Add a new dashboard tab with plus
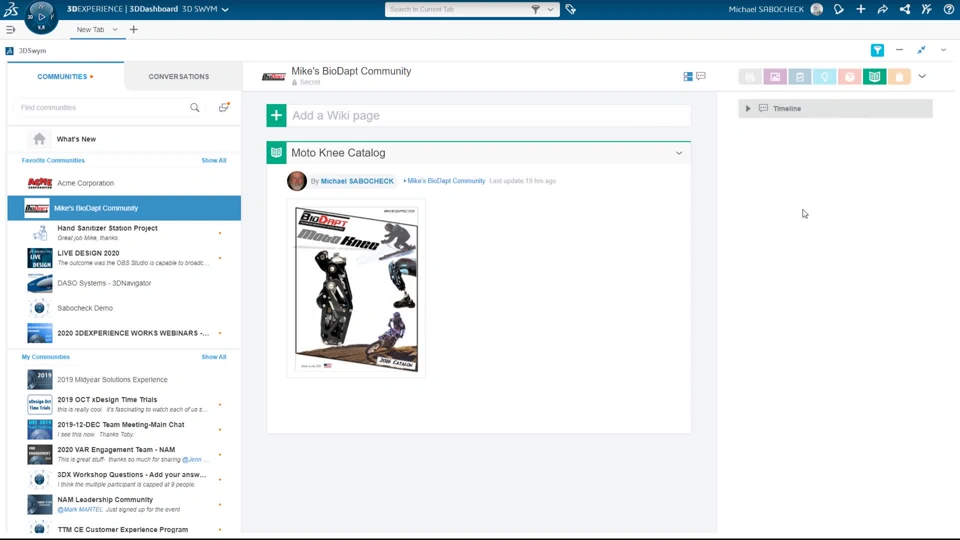This screenshot has height=540, width=960. pos(133,29)
